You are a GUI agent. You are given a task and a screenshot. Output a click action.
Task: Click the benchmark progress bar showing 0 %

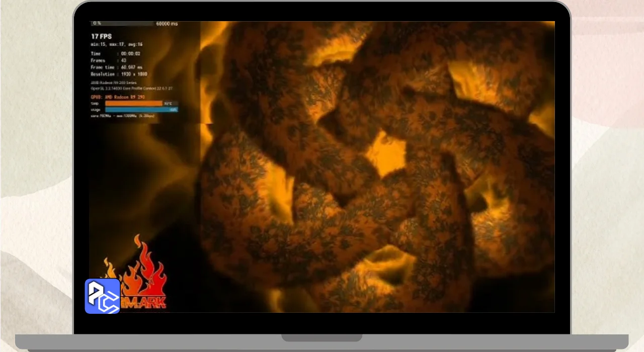tap(122, 23)
